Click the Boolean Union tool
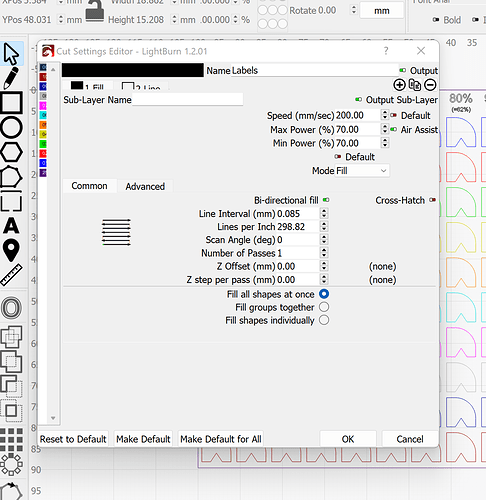 click(12, 361)
